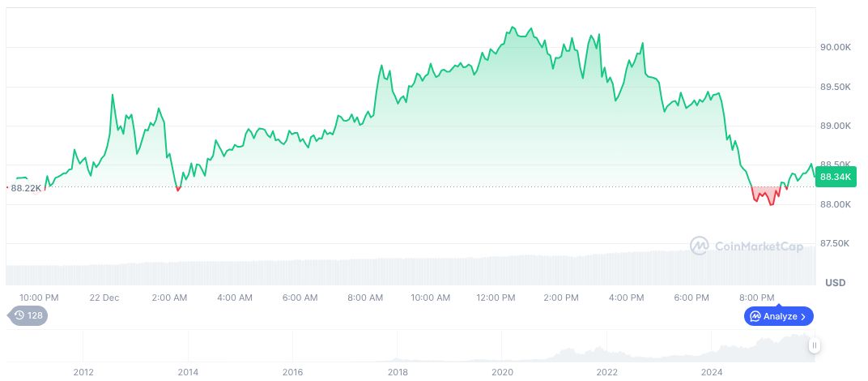The height and width of the screenshot is (381, 868).
Task: Click the CoinMarketCap watermark logo icon
Action: coord(700,245)
